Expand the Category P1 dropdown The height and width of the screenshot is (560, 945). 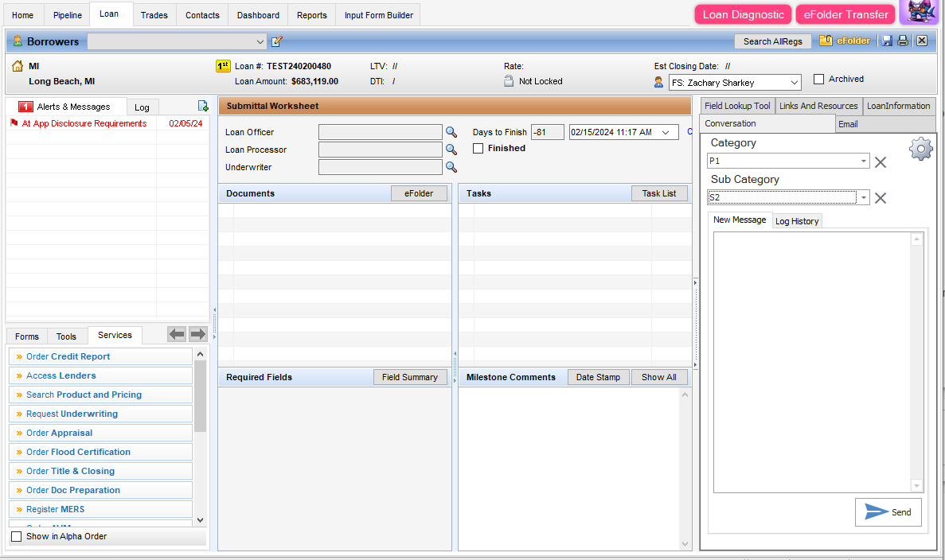(864, 161)
